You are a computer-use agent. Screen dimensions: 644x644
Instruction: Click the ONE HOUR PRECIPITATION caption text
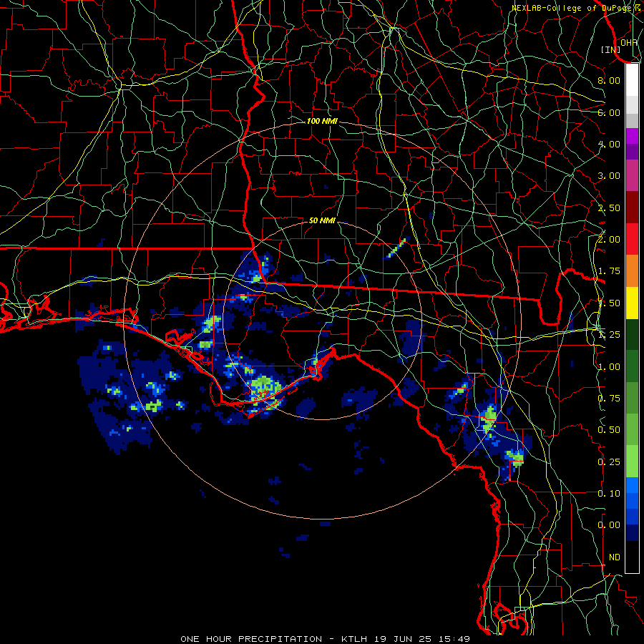coord(251,639)
